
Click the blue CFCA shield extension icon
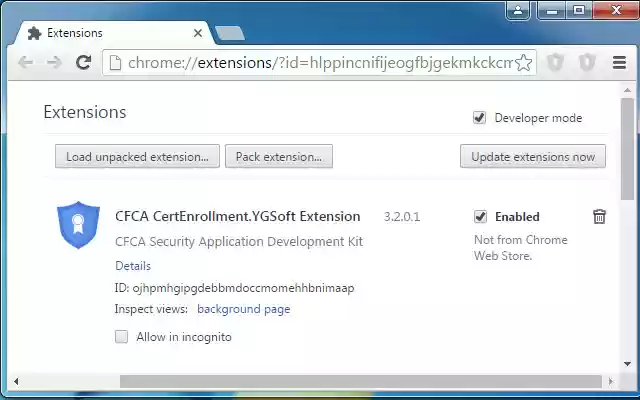[78, 224]
